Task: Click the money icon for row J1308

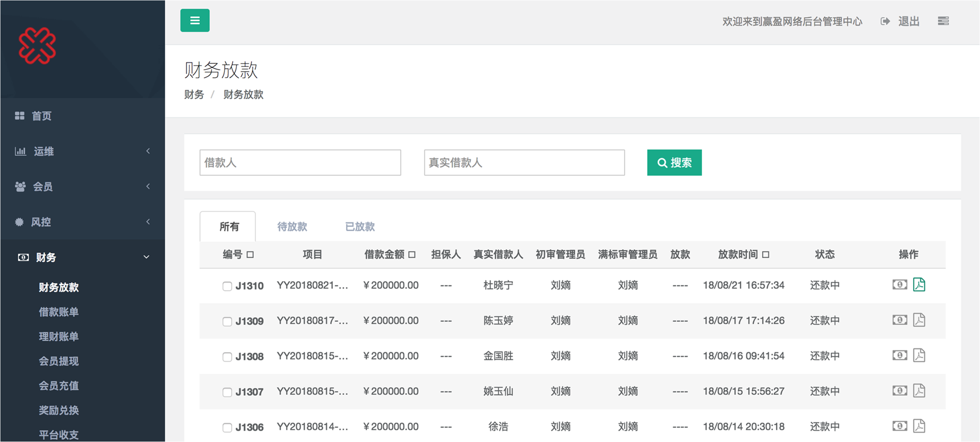Action: click(900, 355)
